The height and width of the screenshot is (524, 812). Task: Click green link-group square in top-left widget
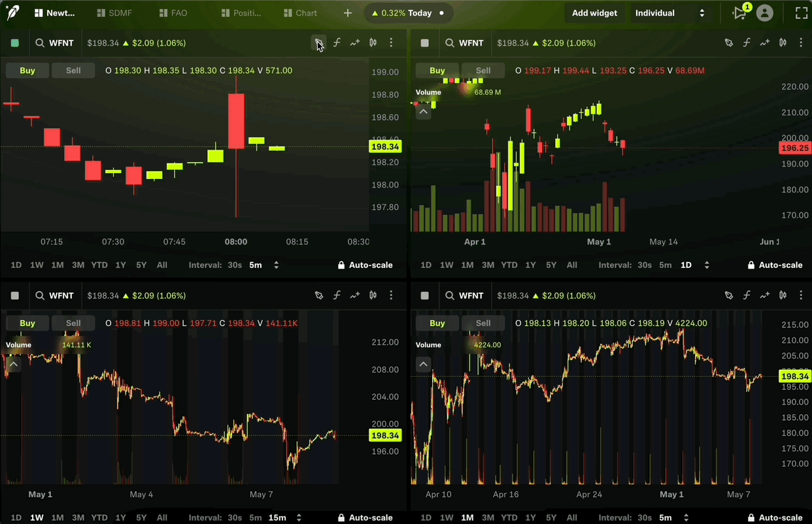click(15, 43)
